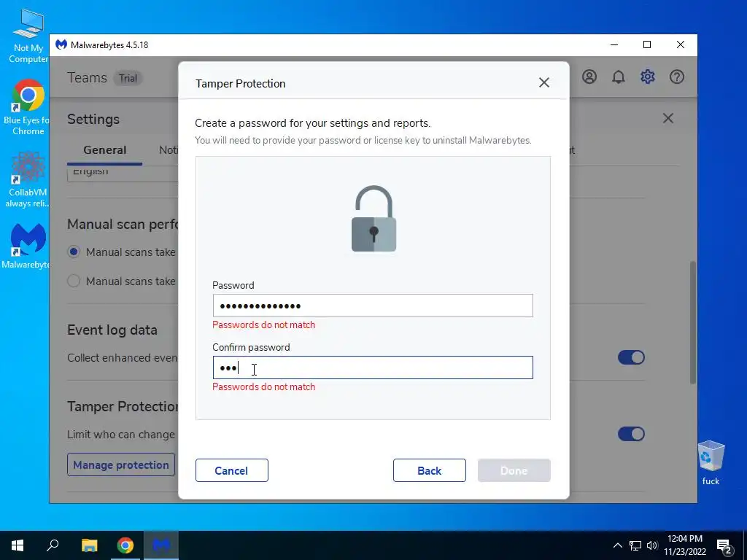747x560 pixels.
Task: Maximize the Malwarebytes window
Action: pos(647,44)
